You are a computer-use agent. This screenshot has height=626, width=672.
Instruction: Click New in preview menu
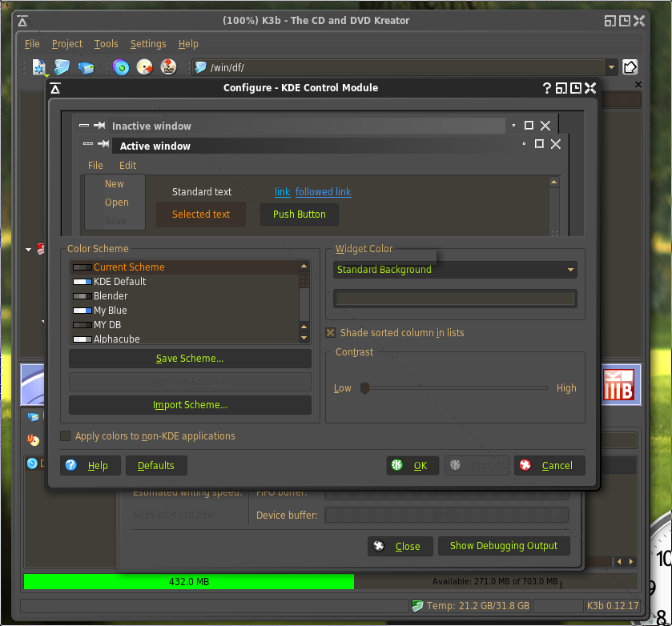coord(115,184)
